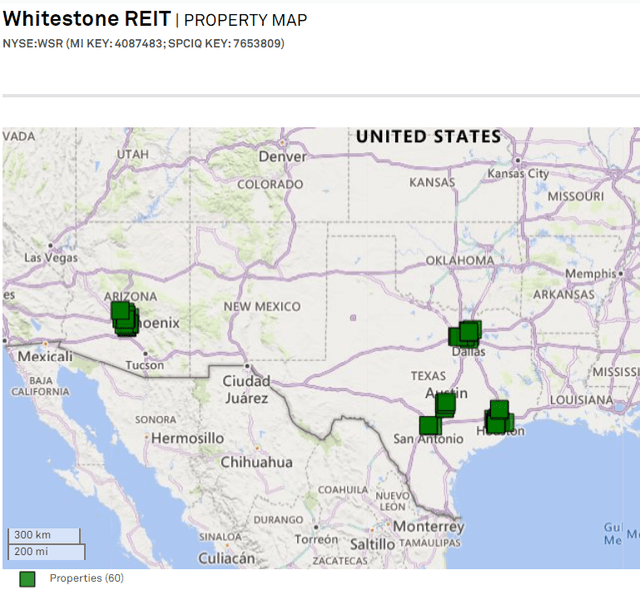Click the OKLAHOMA state label

point(460,261)
